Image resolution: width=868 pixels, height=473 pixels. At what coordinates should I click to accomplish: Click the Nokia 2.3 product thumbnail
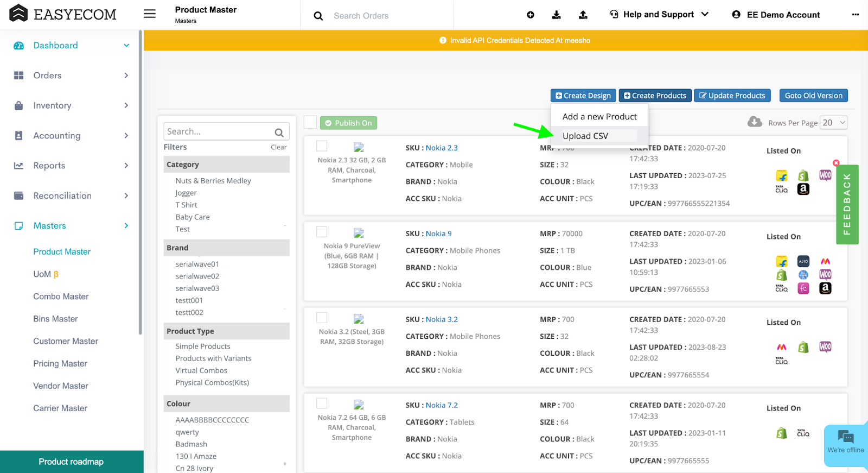tap(359, 147)
